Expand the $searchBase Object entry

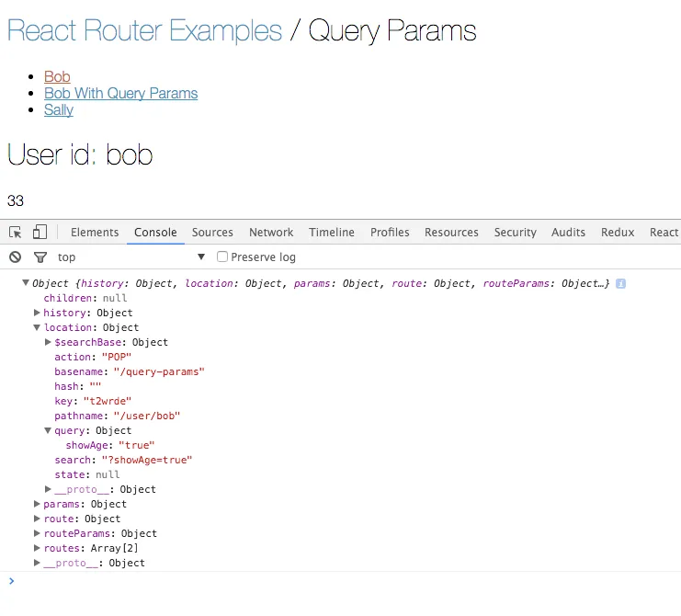[x=48, y=343]
